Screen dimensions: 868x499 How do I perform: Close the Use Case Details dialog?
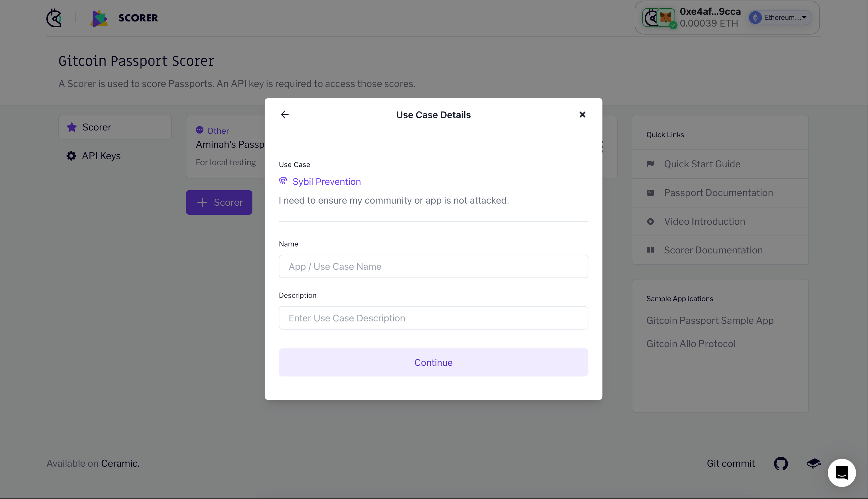click(x=582, y=114)
